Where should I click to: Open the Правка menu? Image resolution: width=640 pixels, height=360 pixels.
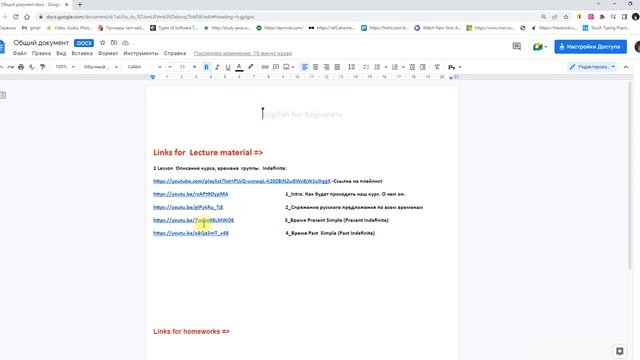tap(41, 53)
